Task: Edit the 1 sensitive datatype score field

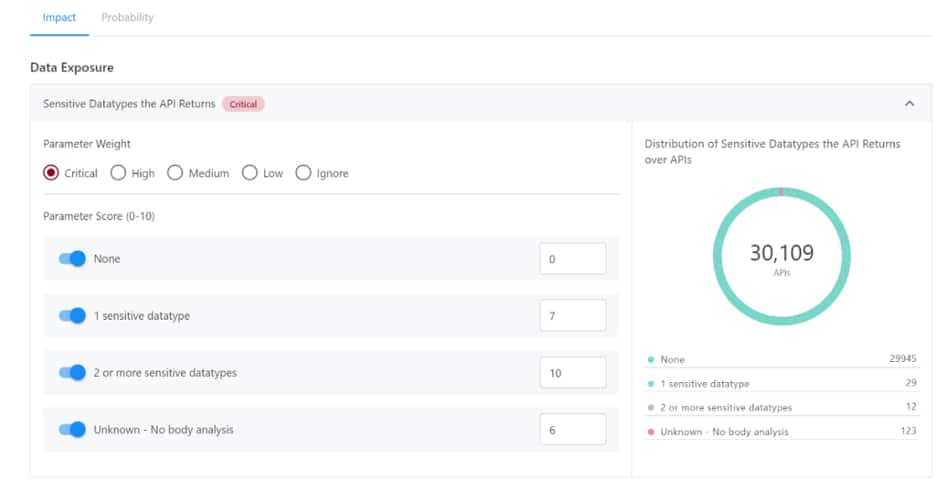Action: point(572,316)
